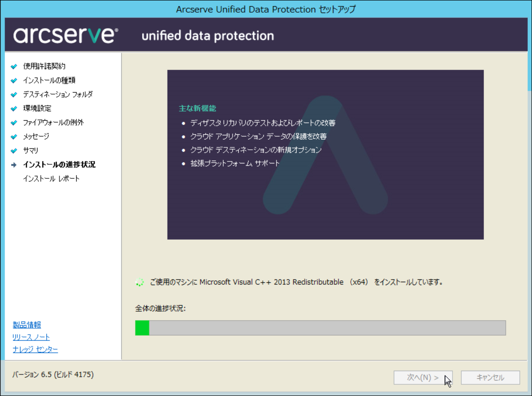Click the checkmark icon beside インストールの種類
Image resolution: width=532 pixels, height=396 pixels.
coord(14,81)
